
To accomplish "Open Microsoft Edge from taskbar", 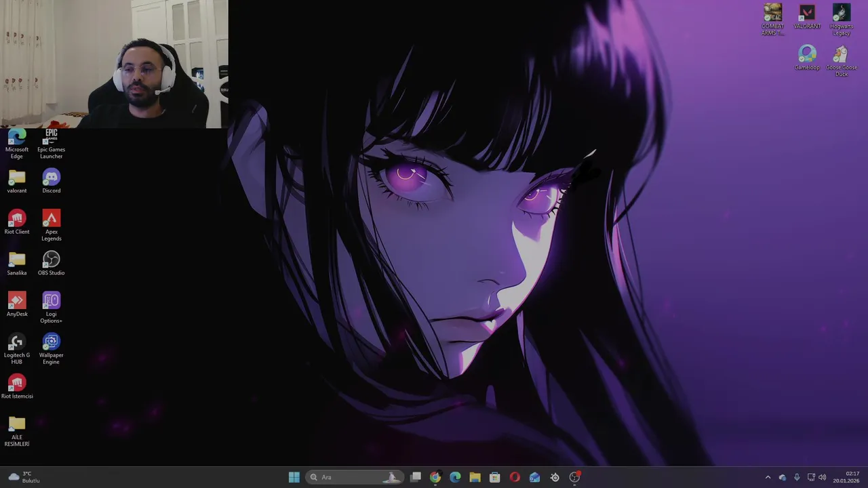I will pos(455,477).
